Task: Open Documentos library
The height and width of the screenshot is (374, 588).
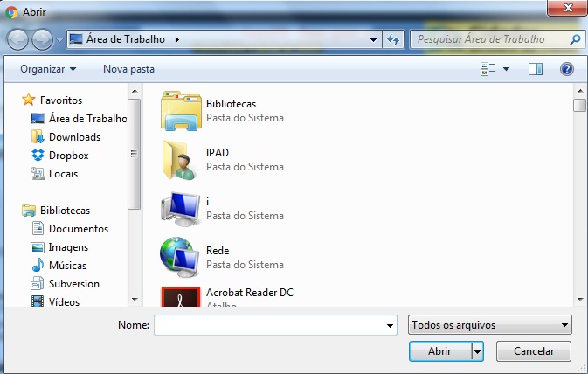Action: (79, 229)
